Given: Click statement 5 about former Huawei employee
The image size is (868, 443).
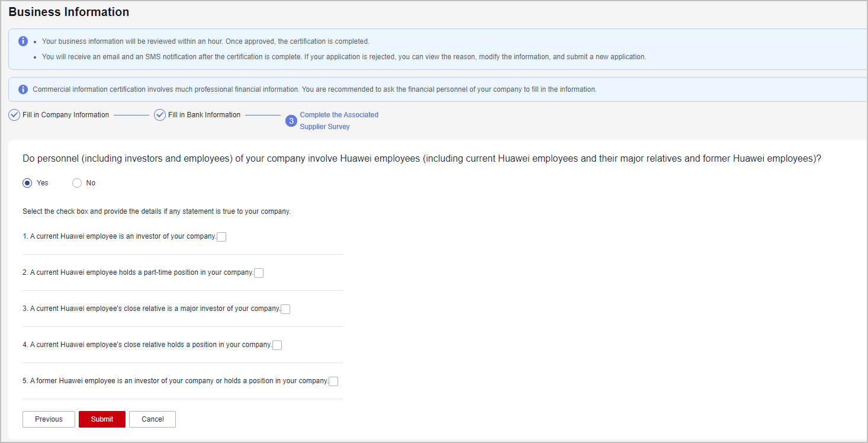Looking at the screenshot, I should (x=175, y=381).
